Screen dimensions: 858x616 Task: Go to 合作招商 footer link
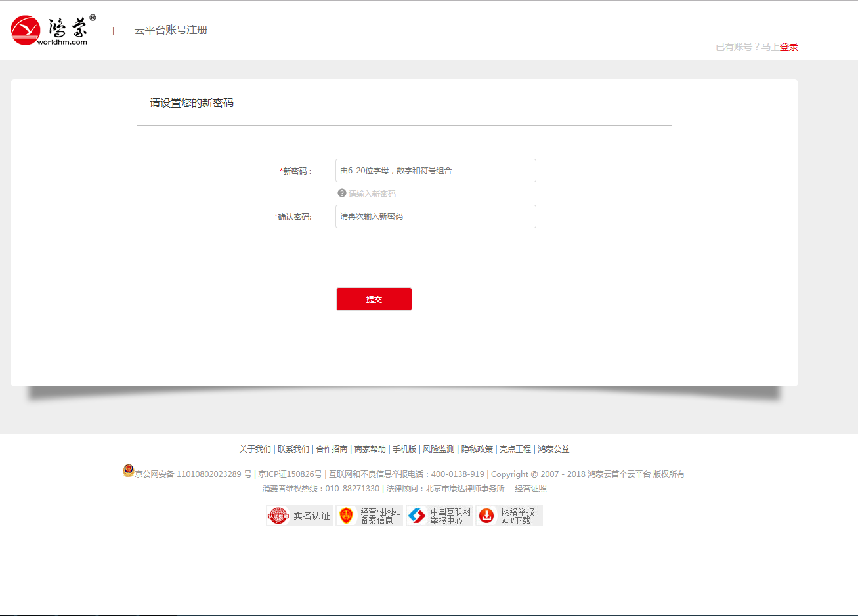coord(332,449)
